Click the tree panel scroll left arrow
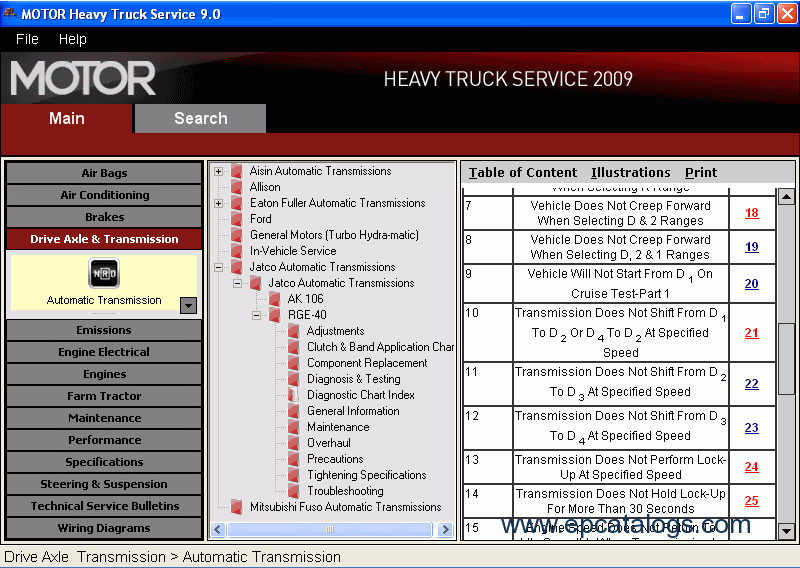This screenshot has height=568, width=800. click(218, 530)
